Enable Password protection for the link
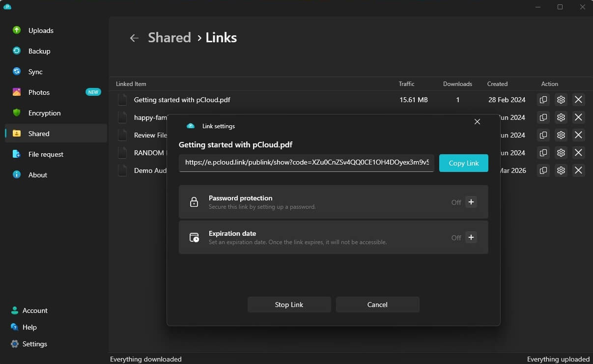 [x=471, y=202]
